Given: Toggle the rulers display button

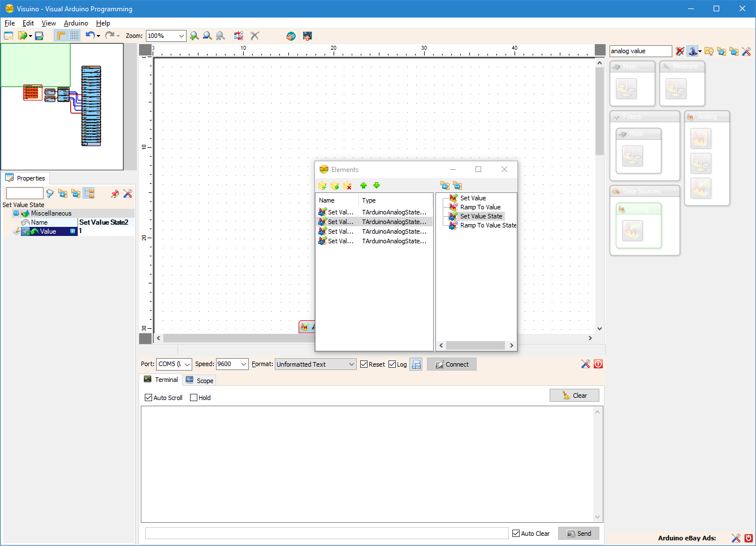Looking at the screenshot, I should pyautogui.click(x=61, y=36).
